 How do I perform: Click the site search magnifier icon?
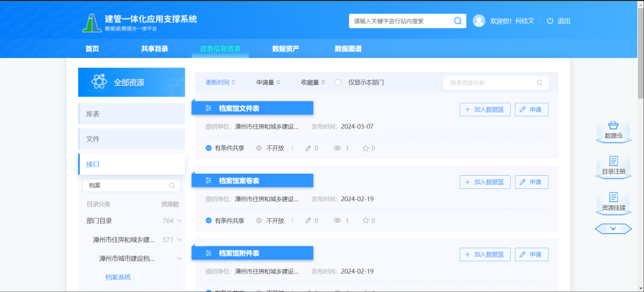coord(458,21)
